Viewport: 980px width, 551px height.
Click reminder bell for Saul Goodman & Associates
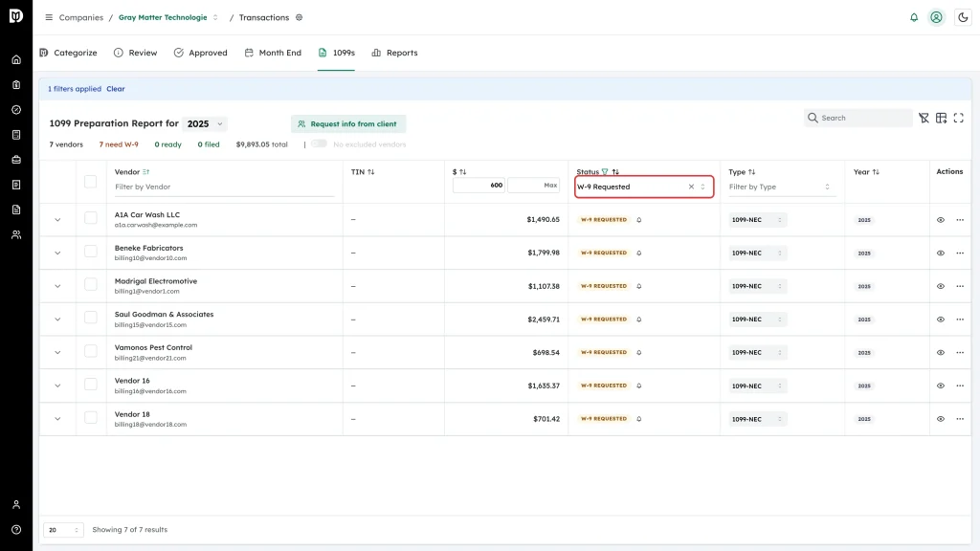[x=638, y=320]
